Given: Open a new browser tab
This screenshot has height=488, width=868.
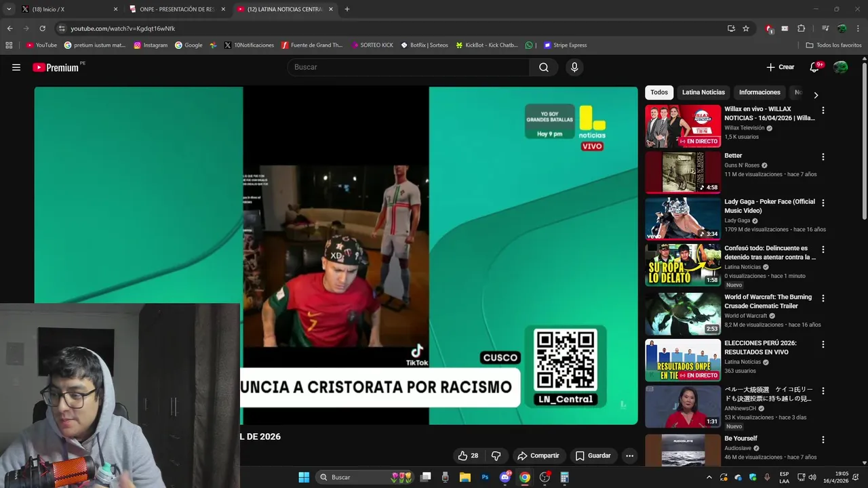Looking at the screenshot, I should (x=347, y=9).
